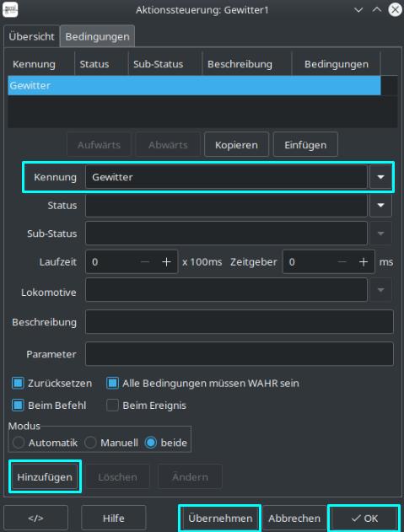Increase Zeitgeber with the plus button
Image resolution: width=404 pixels, height=532 pixels.
pos(364,262)
